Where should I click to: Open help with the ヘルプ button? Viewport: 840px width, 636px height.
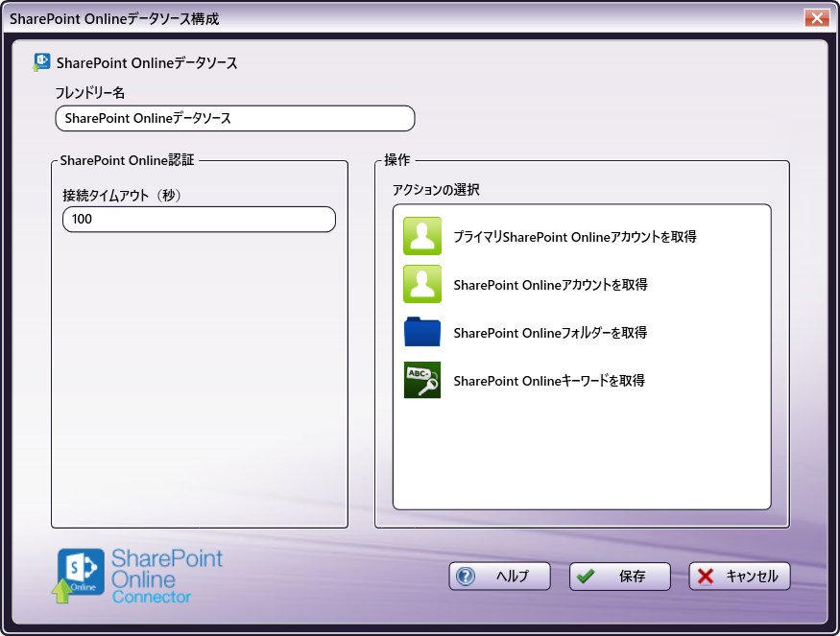click(499, 577)
